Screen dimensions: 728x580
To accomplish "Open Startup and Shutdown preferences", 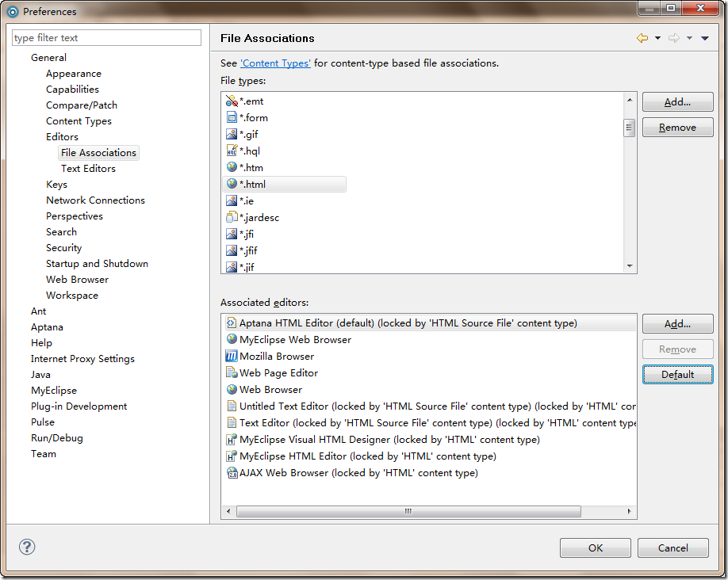I will coord(97,264).
